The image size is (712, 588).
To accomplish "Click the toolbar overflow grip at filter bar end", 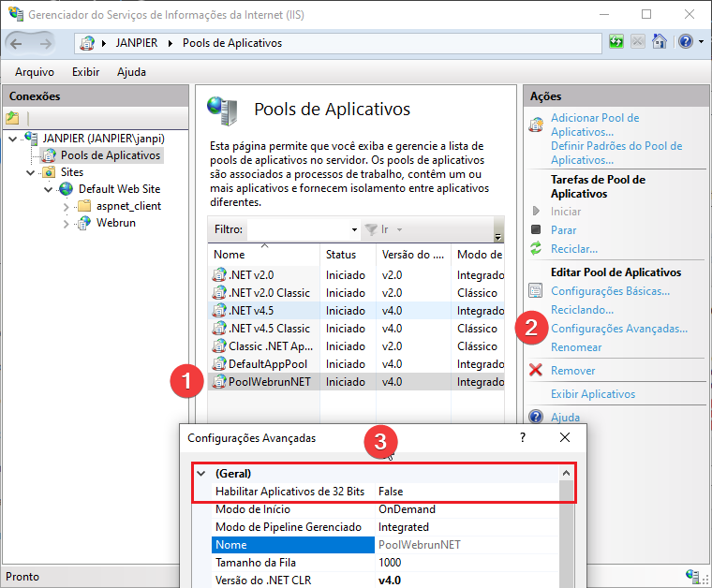I will tap(498, 229).
